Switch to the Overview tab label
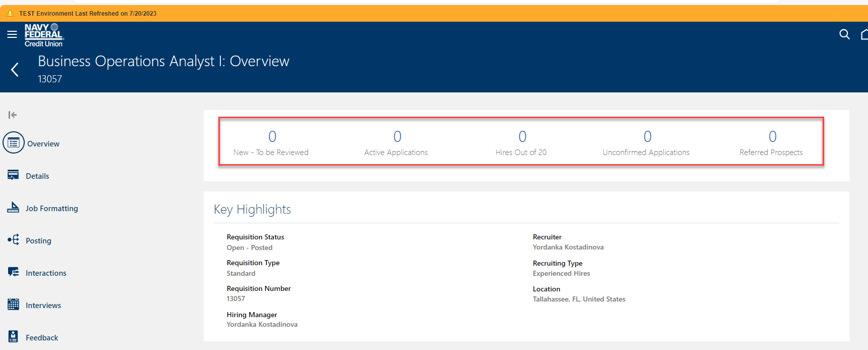This screenshot has width=868, height=350. coord(43,144)
